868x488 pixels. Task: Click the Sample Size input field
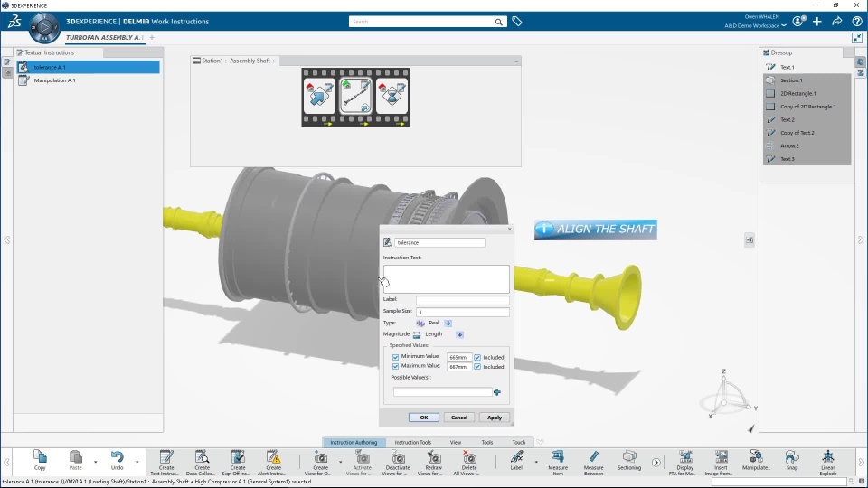pos(462,312)
